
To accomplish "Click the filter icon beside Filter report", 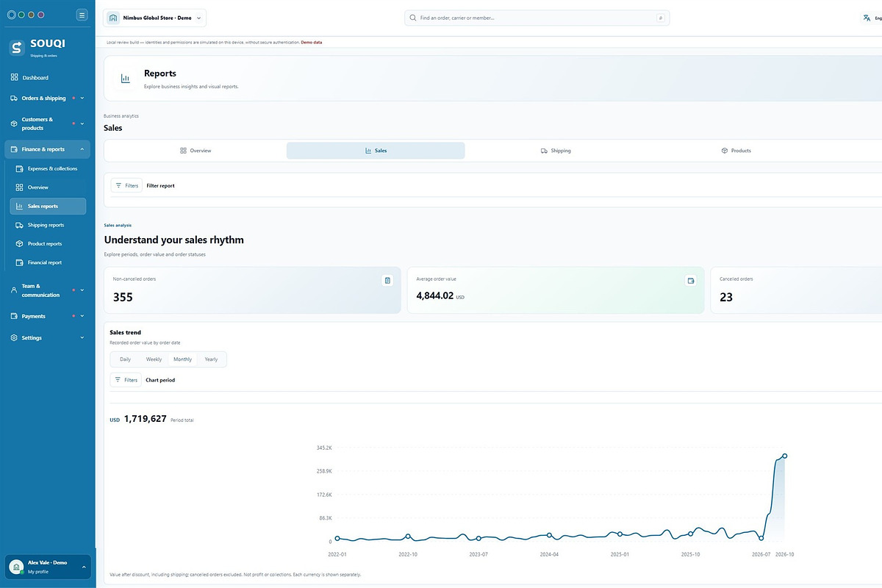I will point(118,186).
